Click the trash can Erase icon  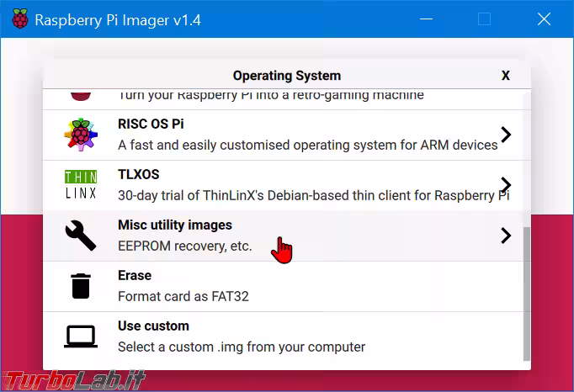[81, 286]
